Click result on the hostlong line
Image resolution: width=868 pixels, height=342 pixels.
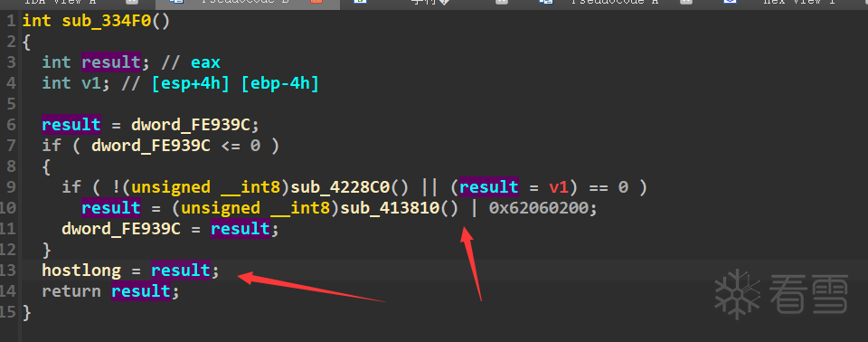coord(181,271)
